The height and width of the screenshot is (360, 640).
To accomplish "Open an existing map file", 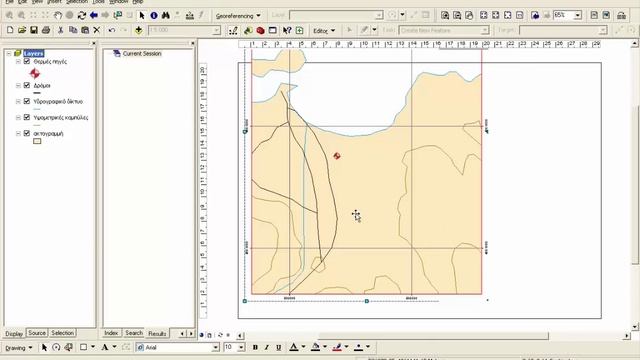I will (22, 30).
